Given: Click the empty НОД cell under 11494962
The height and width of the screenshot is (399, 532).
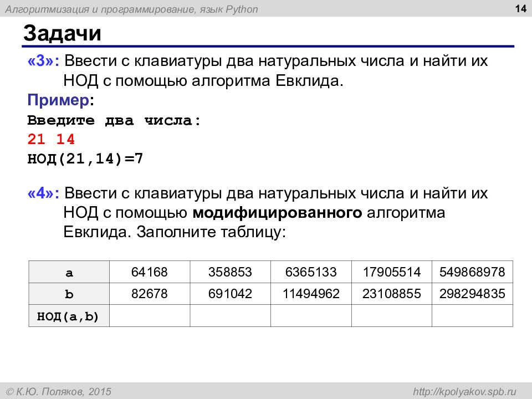Looking at the screenshot, I should point(311,315).
